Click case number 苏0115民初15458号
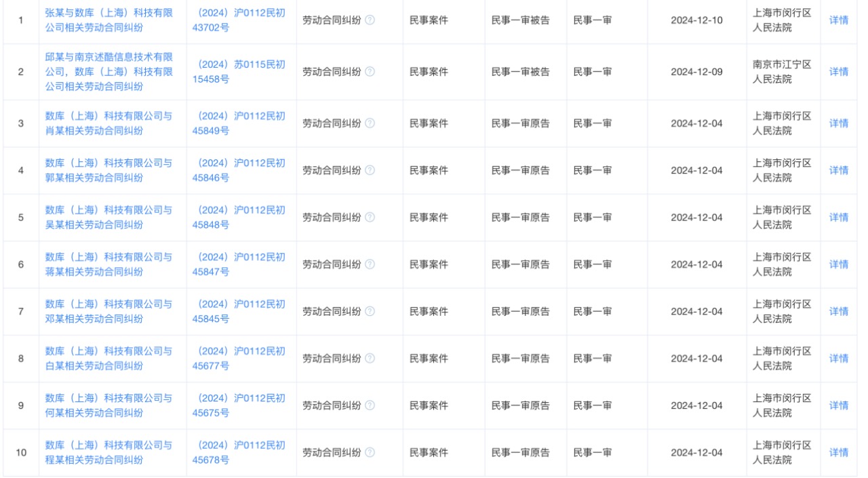Image resolution: width=868 pixels, height=478 pixels. [239, 72]
